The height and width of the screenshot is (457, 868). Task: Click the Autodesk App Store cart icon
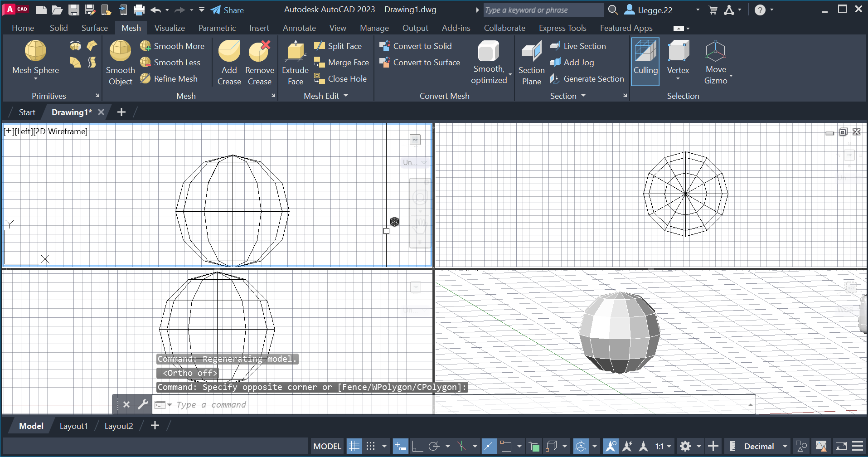pyautogui.click(x=713, y=10)
